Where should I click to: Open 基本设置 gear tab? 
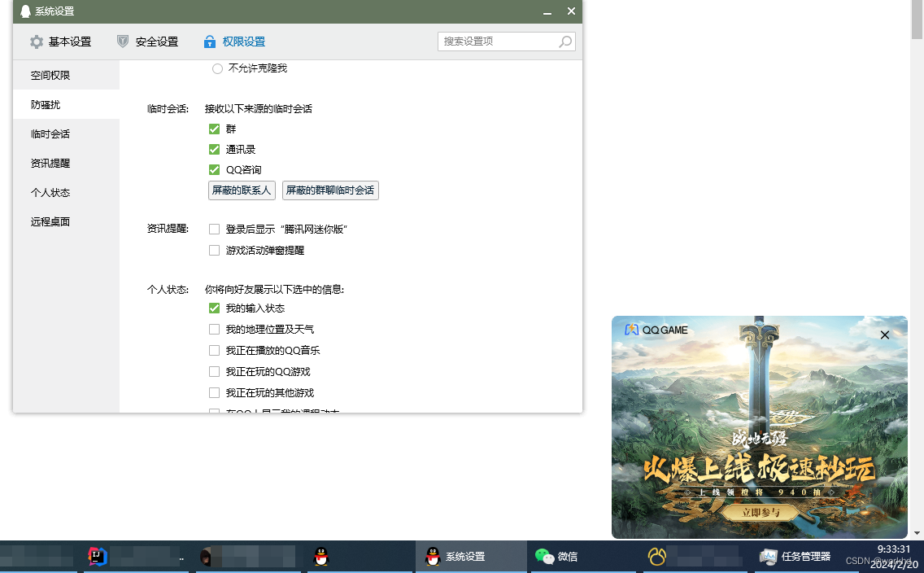[x=61, y=42]
